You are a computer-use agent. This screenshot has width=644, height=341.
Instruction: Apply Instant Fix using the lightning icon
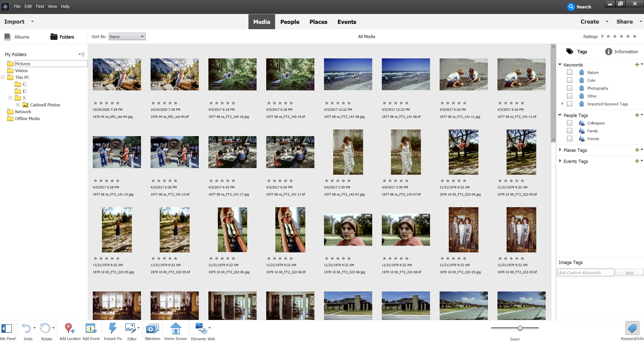click(x=113, y=328)
